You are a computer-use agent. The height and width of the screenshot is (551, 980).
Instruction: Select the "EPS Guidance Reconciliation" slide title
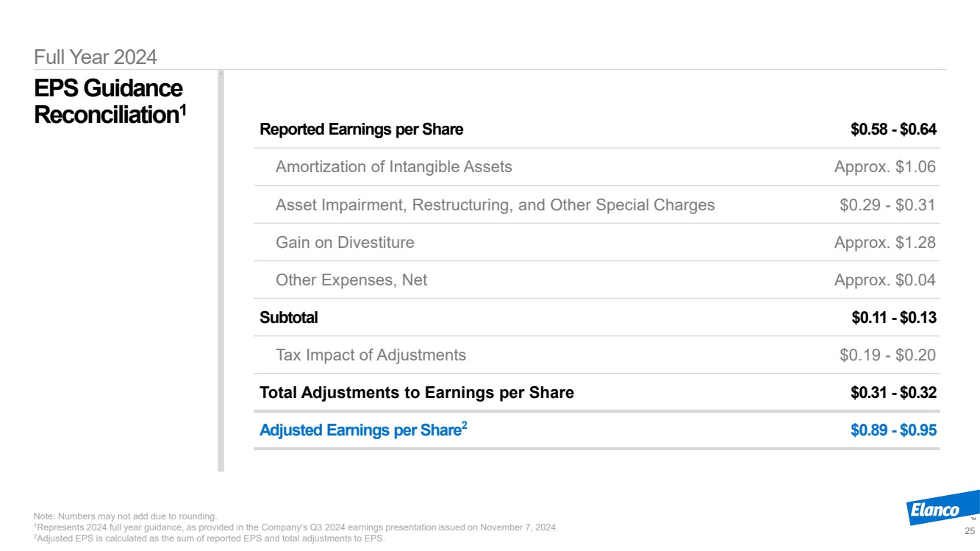pyautogui.click(x=110, y=102)
